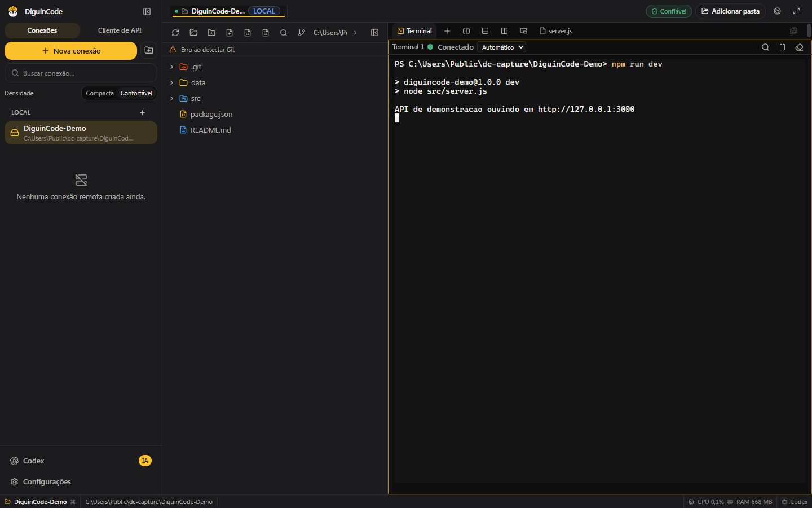
Task: Click the Buscar conexão search field
Action: pyautogui.click(x=81, y=73)
